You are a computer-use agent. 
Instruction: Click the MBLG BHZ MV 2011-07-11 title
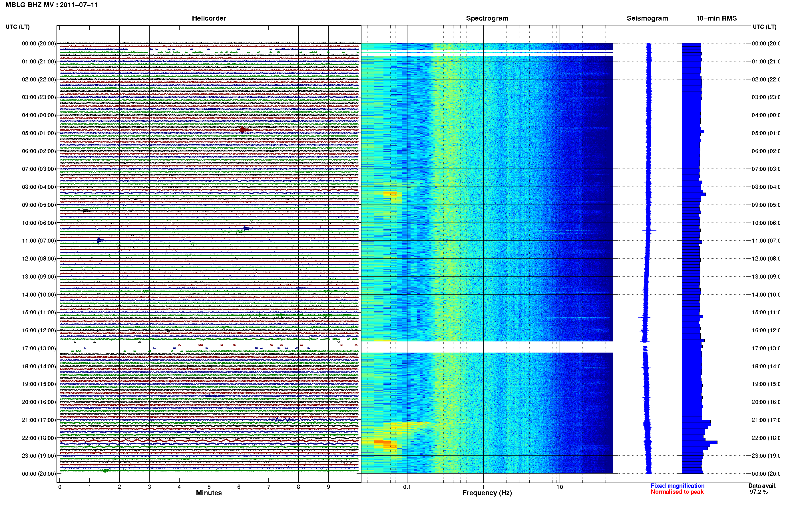point(52,5)
